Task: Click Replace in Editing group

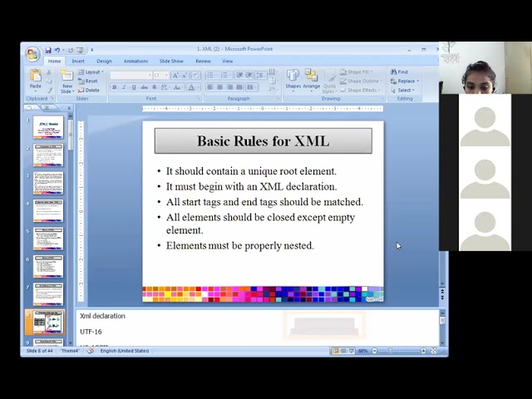Action: 405,81
